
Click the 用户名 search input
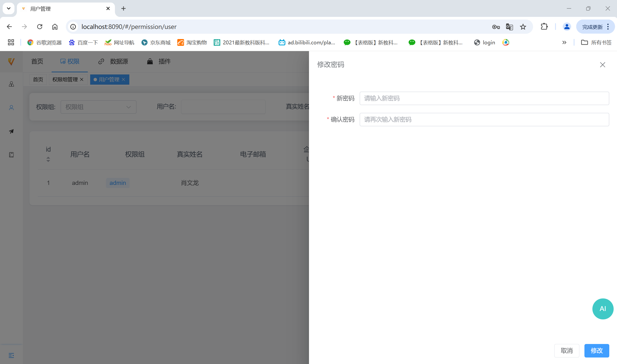(x=223, y=107)
